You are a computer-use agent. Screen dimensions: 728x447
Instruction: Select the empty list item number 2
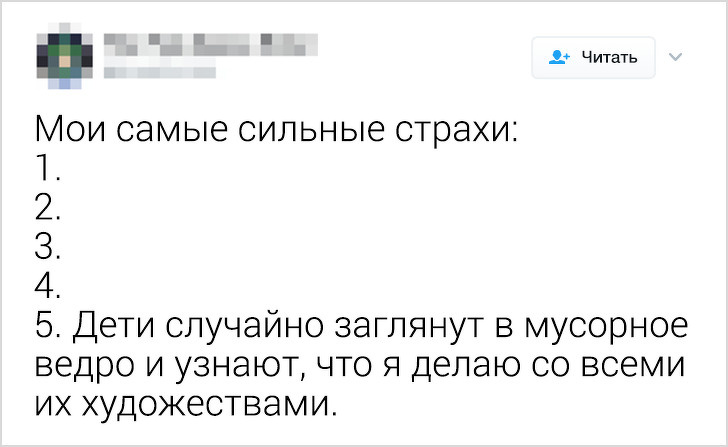(48, 210)
